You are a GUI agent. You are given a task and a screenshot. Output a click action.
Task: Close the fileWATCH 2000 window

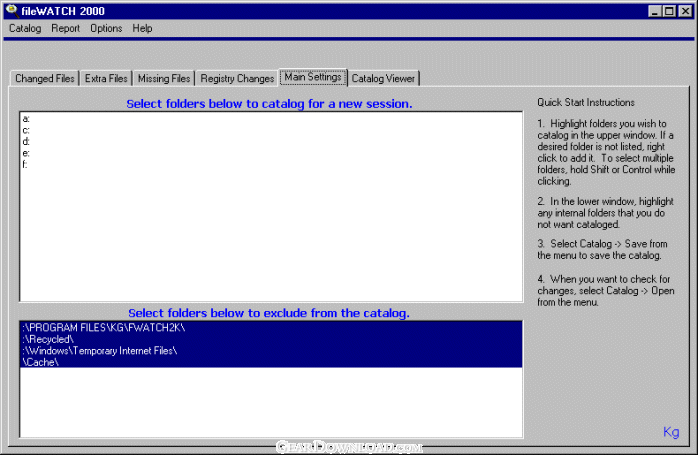[x=686, y=11]
